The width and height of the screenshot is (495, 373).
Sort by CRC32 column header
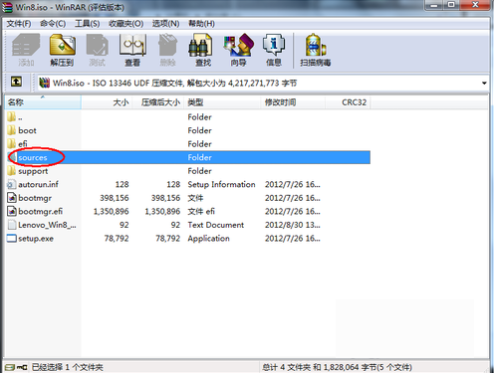[x=348, y=102]
